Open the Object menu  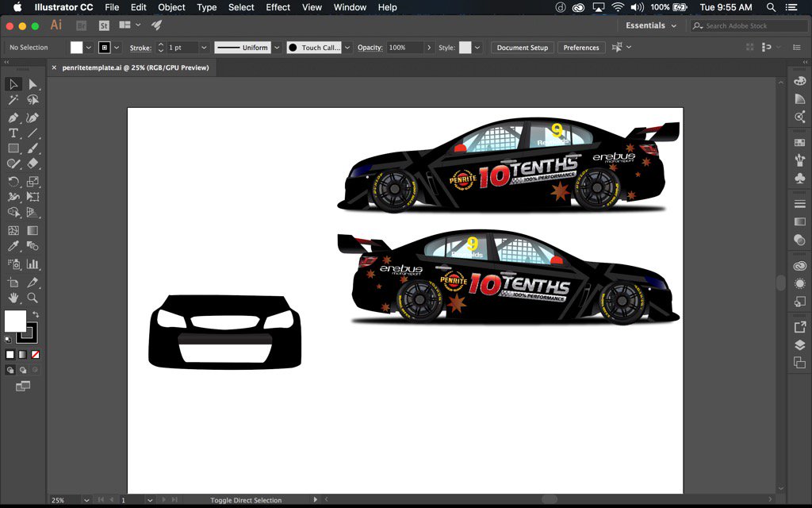click(x=171, y=7)
